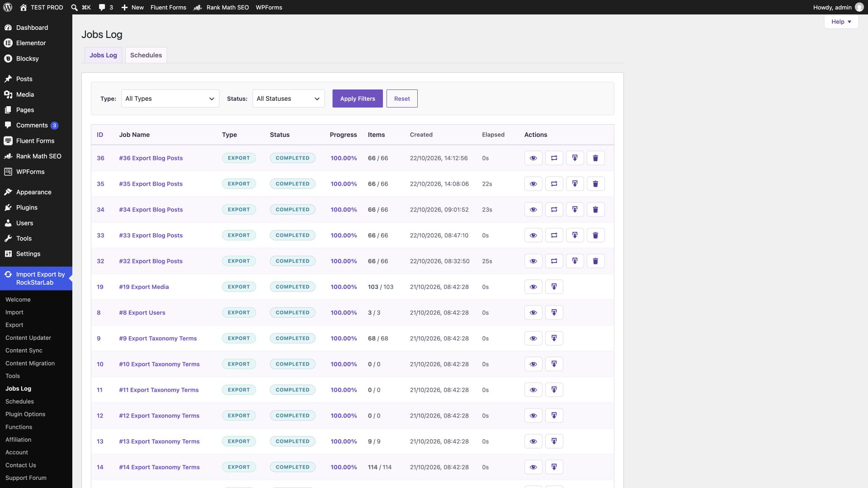View details of #8 Export Users
The image size is (868, 488).
point(533,313)
